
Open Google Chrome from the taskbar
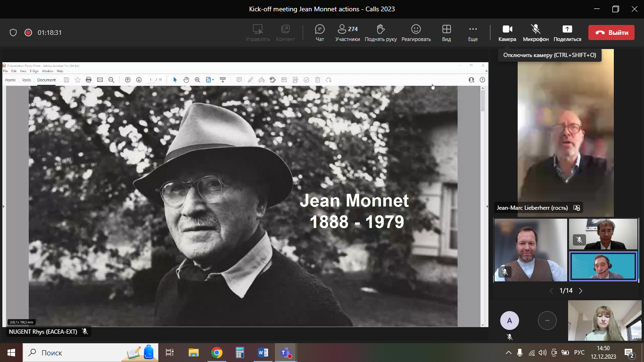(x=217, y=353)
